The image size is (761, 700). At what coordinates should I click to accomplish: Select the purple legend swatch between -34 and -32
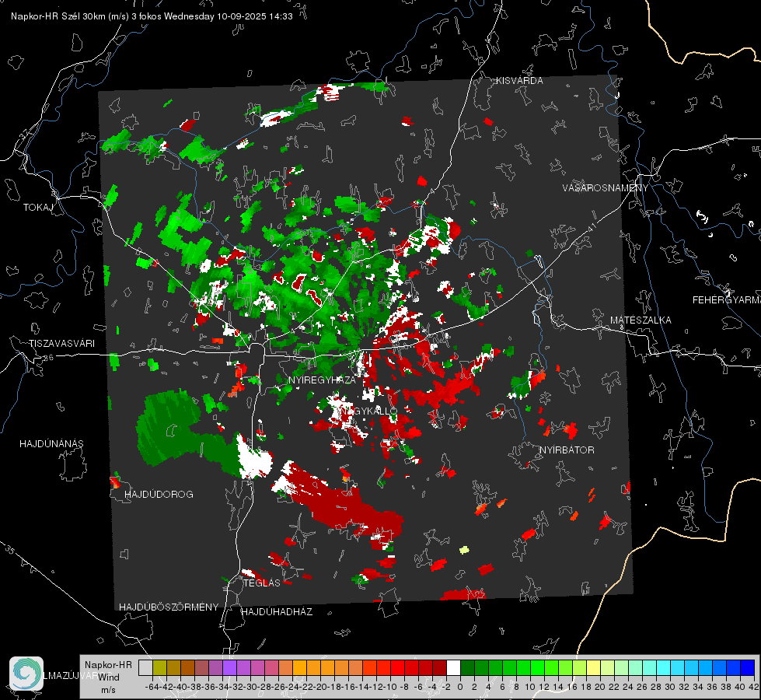[x=229, y=667]
